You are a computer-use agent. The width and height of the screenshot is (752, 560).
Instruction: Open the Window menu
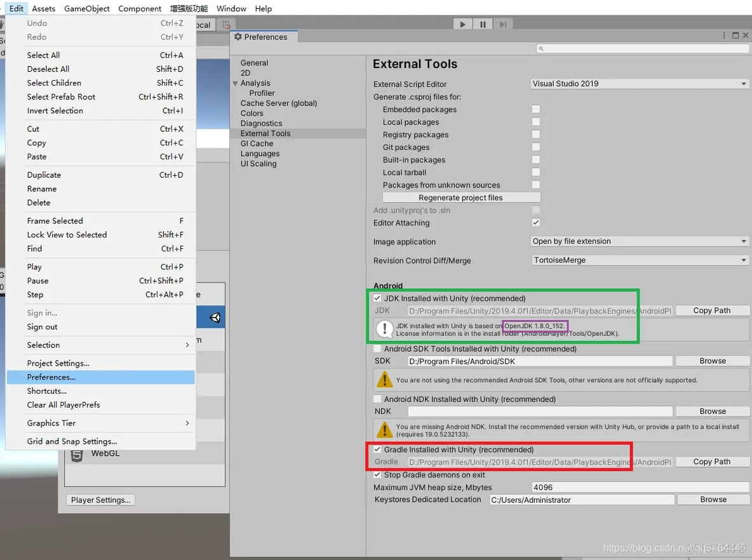click(231, 9)
